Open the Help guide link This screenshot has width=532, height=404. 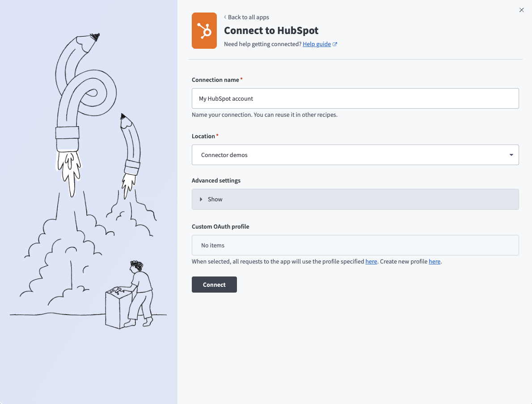[317, 44]
